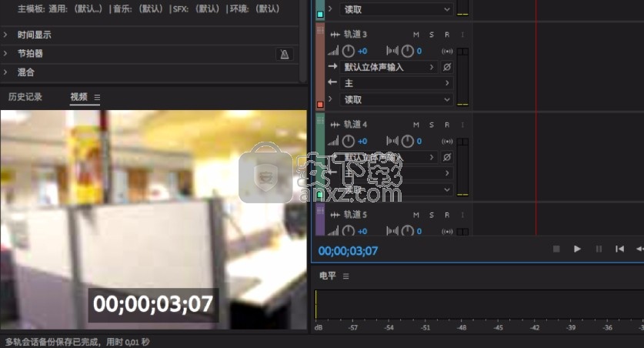Arm 轨道 4 for record with R

click(447, 125)
